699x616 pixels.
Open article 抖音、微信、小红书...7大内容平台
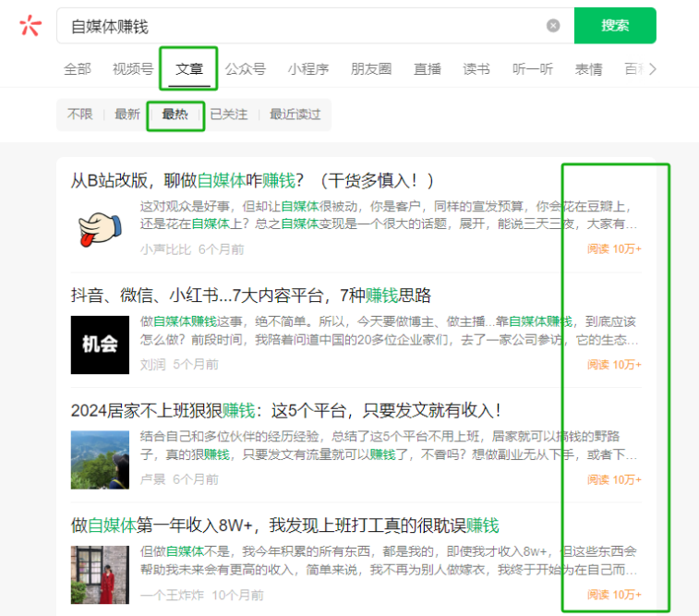pos(250,296)
